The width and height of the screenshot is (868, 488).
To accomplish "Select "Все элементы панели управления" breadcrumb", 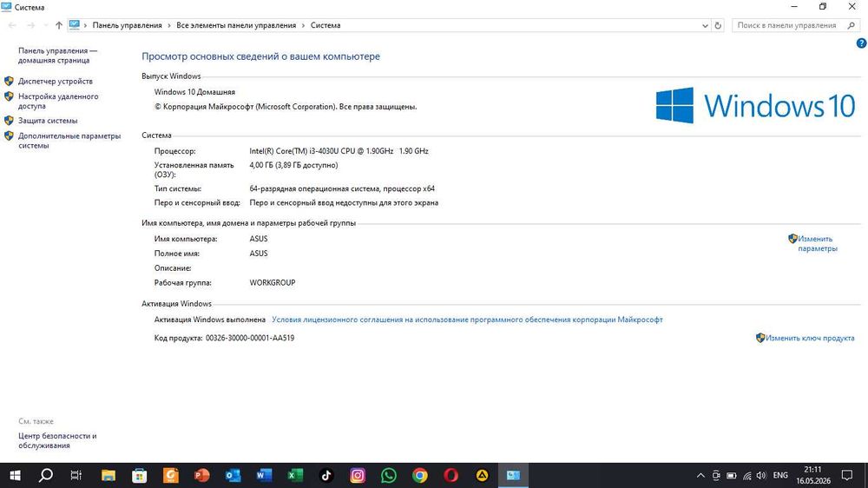I will tap(236, 25).
